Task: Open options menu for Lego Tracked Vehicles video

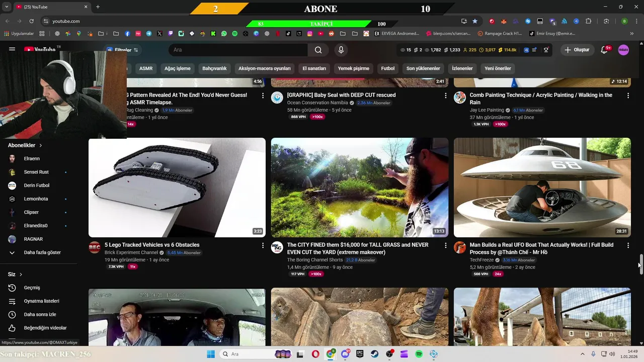Action: [263, 245]
